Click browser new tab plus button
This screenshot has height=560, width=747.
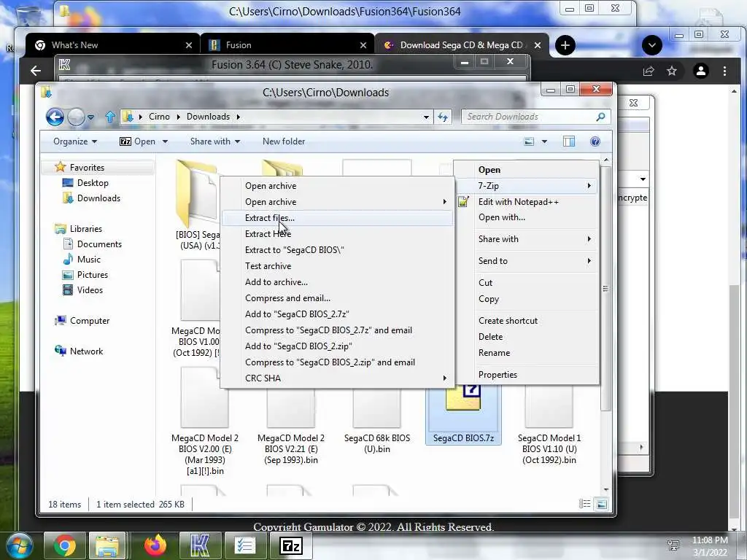(x=565, y=45)
